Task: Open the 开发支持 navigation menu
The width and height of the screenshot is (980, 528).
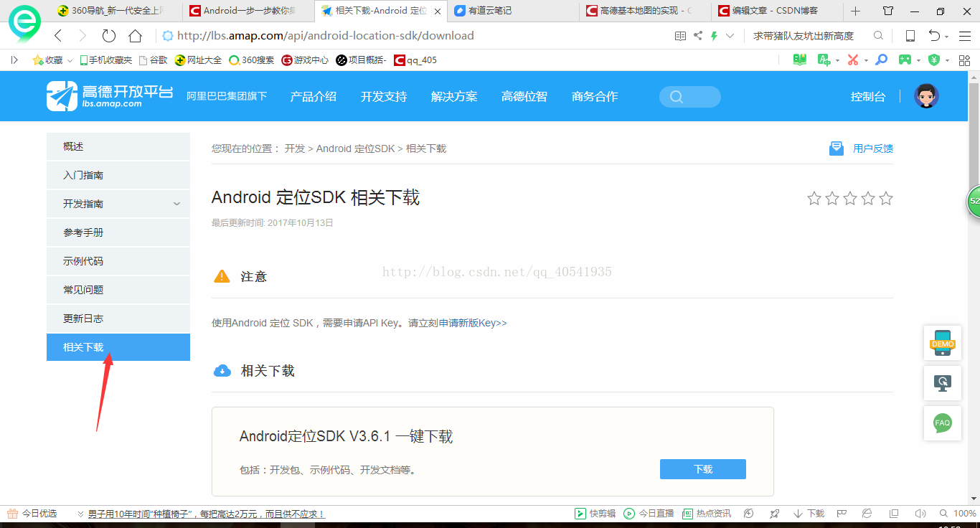Action: pyautogui.click(x=384, y=97)
